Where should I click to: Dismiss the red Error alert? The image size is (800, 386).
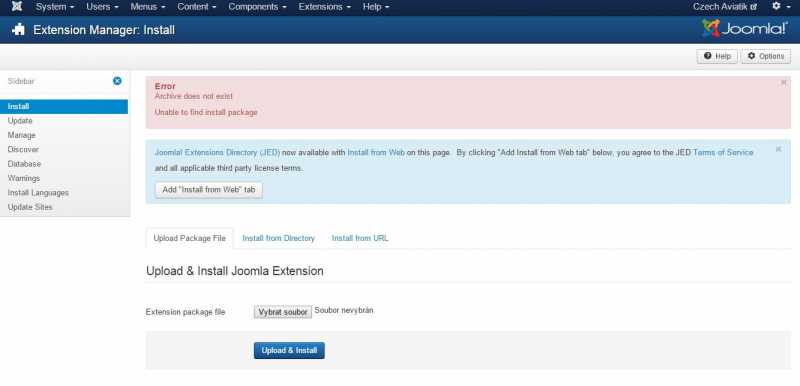[x=784, y=83]
